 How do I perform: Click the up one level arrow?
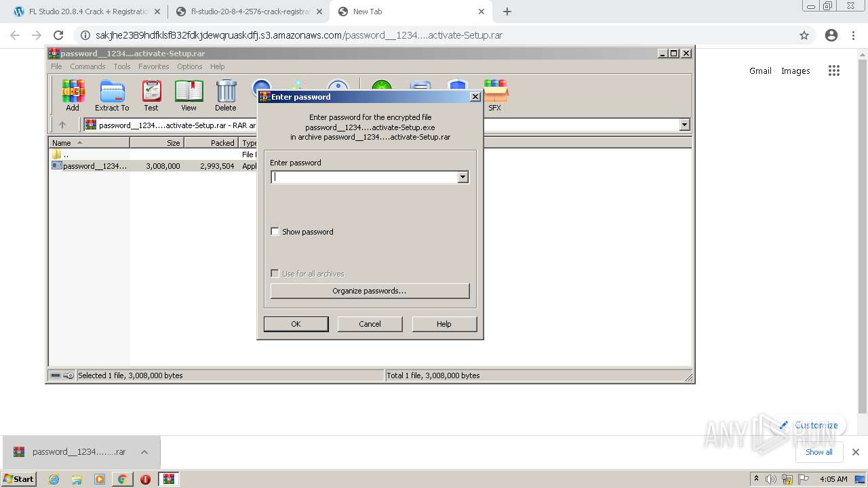tap(62, 125)
